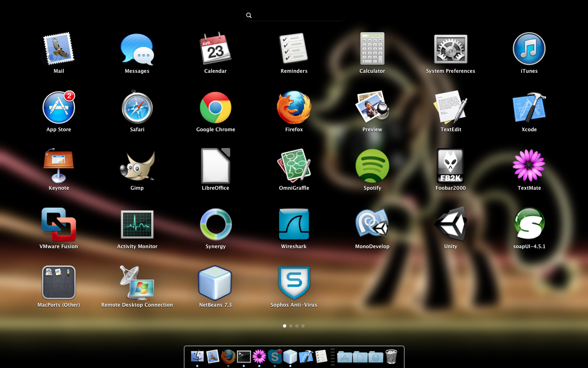Go to the last Launchpad page dot

point(303,326)
